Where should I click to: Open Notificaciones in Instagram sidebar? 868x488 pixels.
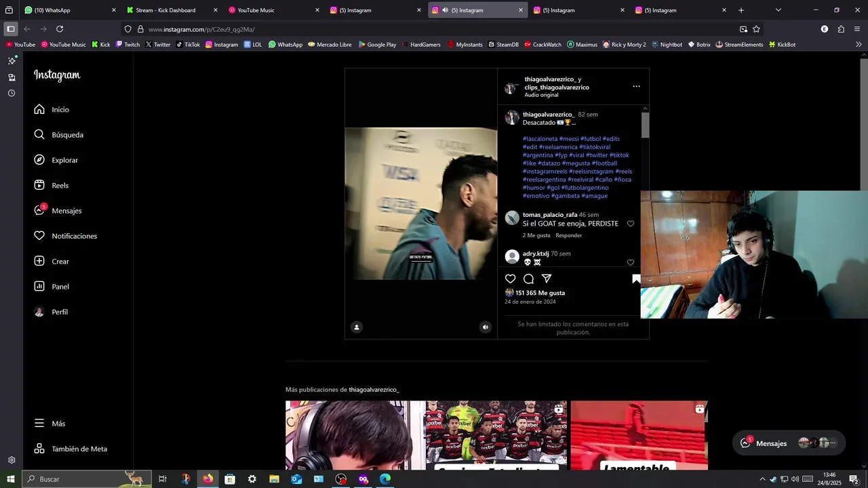coord(65,236)
